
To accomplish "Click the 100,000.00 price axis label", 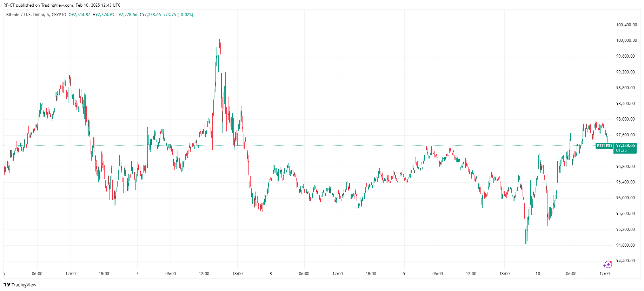I will (626, 40).
